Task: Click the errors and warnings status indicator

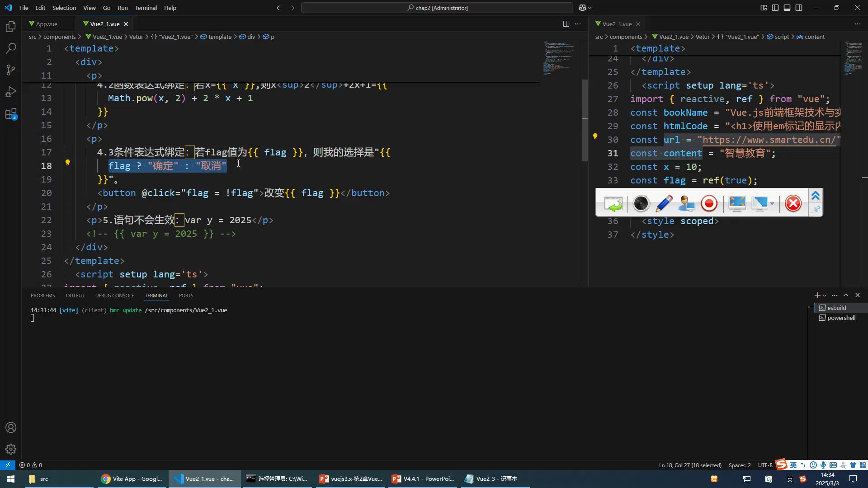Action: click(x=31, y=465)
